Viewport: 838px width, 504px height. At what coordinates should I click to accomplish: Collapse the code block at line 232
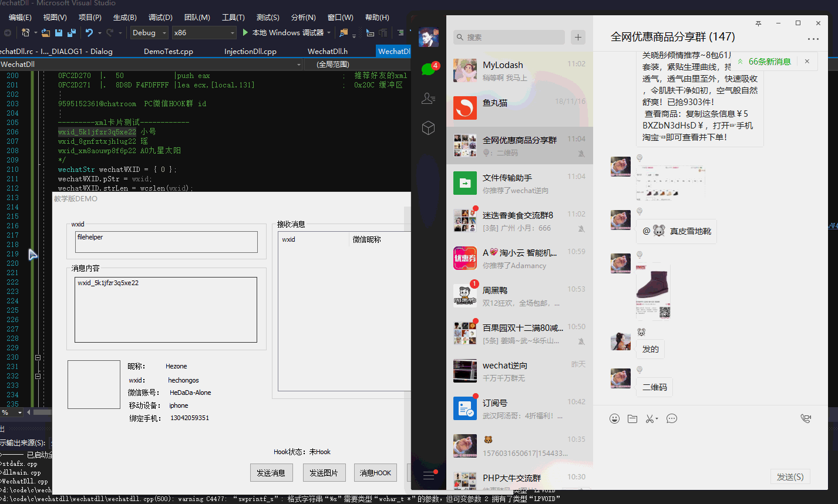pyautogui.click(x=38, y=376)
